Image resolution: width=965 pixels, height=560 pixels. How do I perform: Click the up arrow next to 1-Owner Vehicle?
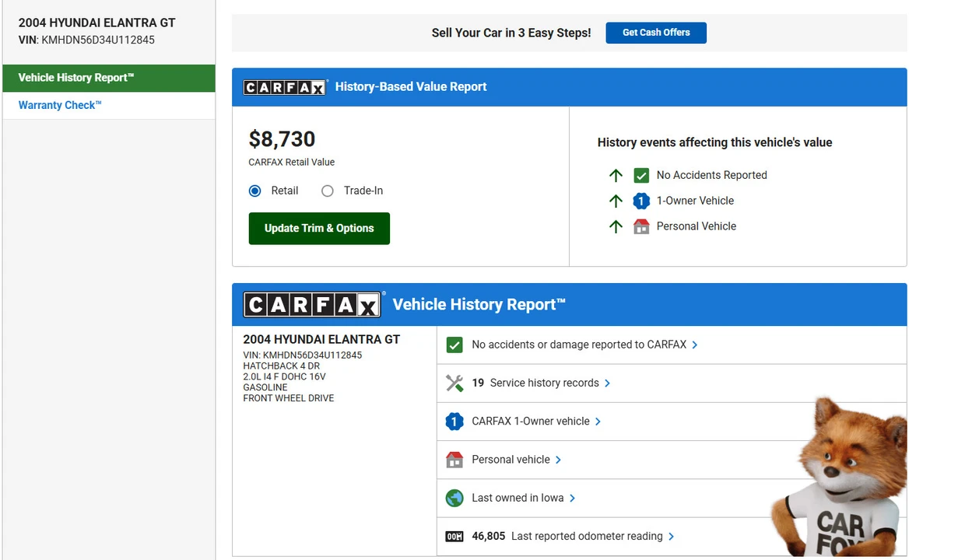click(616, 201)
